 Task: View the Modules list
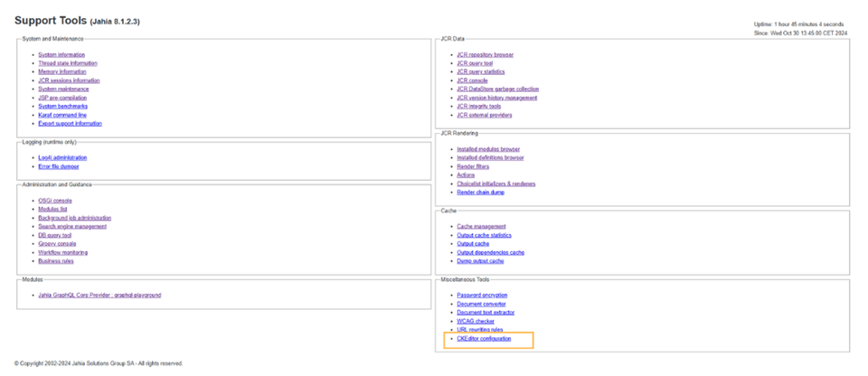coord(52,210)
